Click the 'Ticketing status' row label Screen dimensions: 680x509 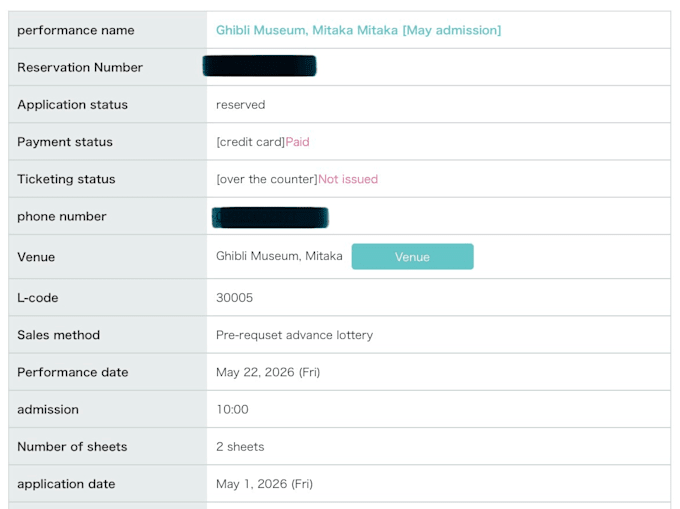(x=66, y=179)
